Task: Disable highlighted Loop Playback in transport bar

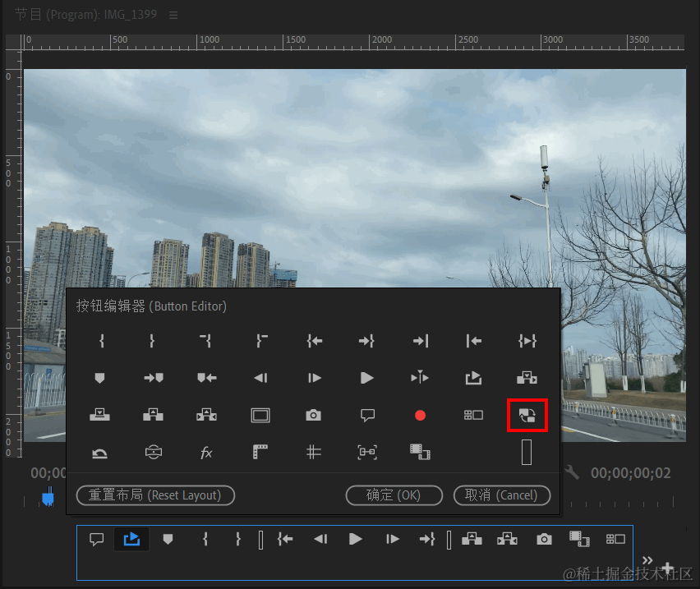Action: tap(131, 539)
